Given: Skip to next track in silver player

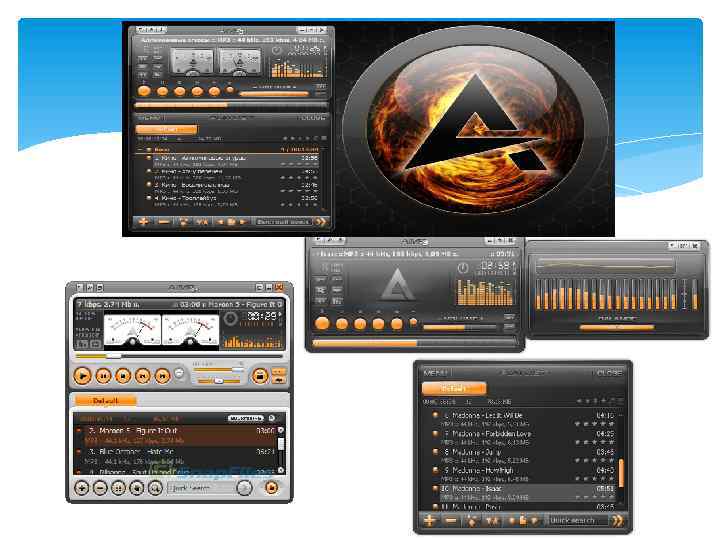Looking at the screenshot, I should tap(163, 377).
